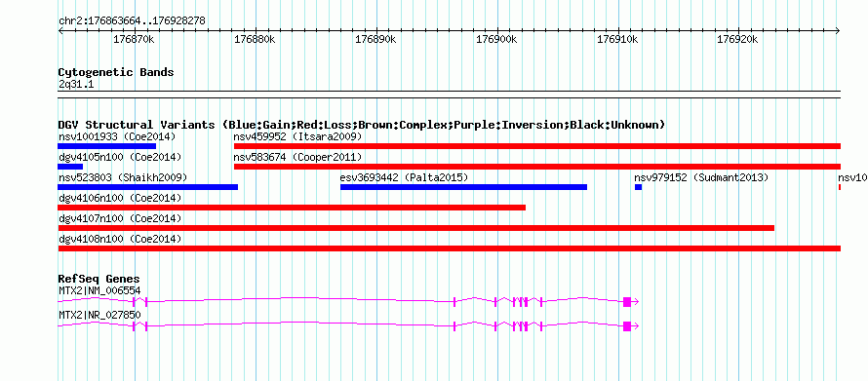
Task: Select the dgv4105n100 (Coe2014) label
Action: coord(120,157)
